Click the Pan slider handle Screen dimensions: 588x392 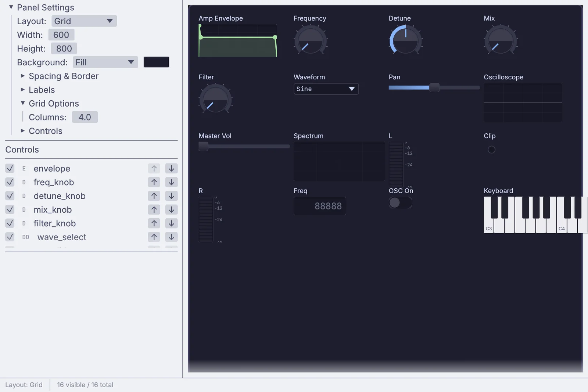(434, 87)
